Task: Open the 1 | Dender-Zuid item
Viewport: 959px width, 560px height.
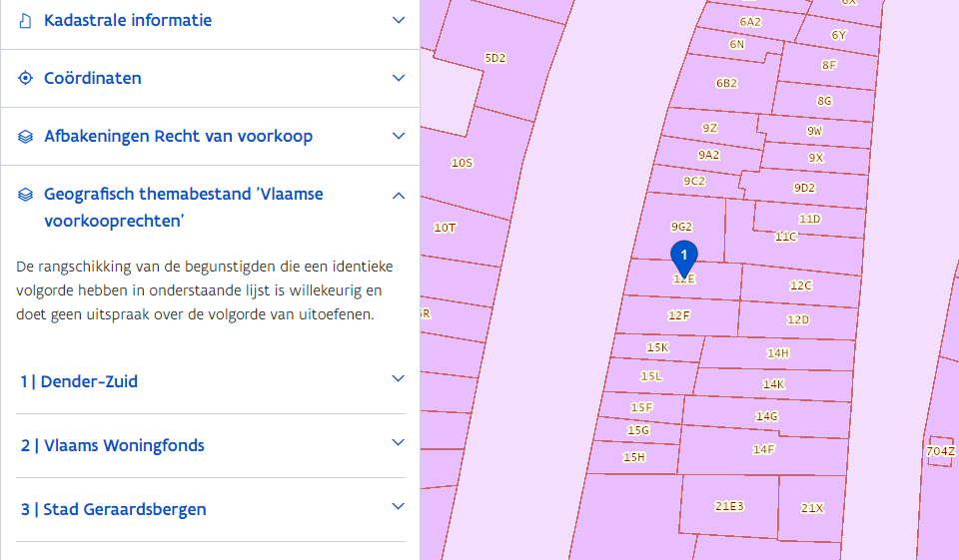Action: 80,381
